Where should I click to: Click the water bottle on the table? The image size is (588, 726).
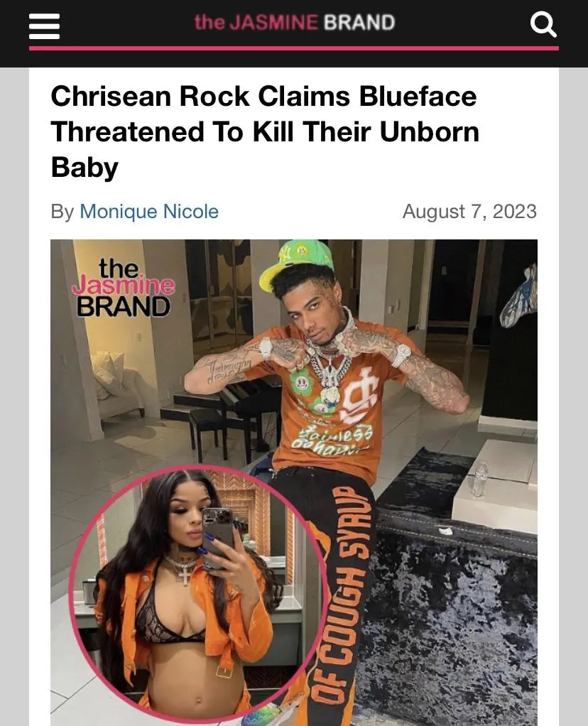click(x=481, y=480)
